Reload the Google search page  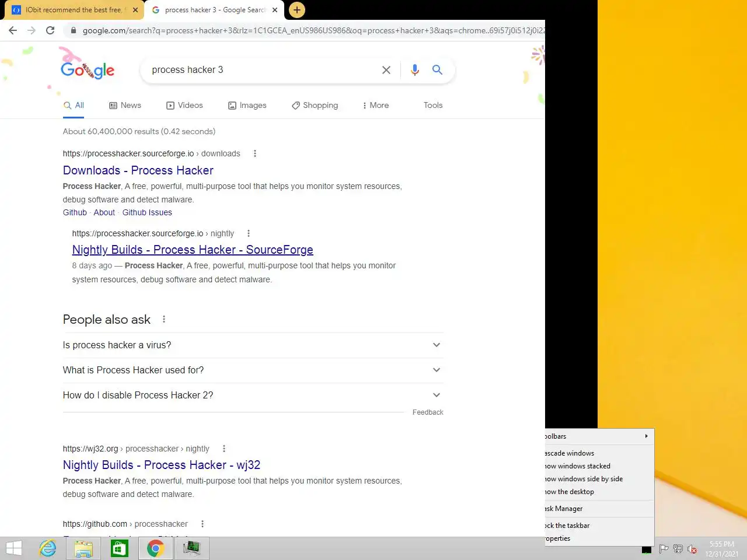click(50, 30)
